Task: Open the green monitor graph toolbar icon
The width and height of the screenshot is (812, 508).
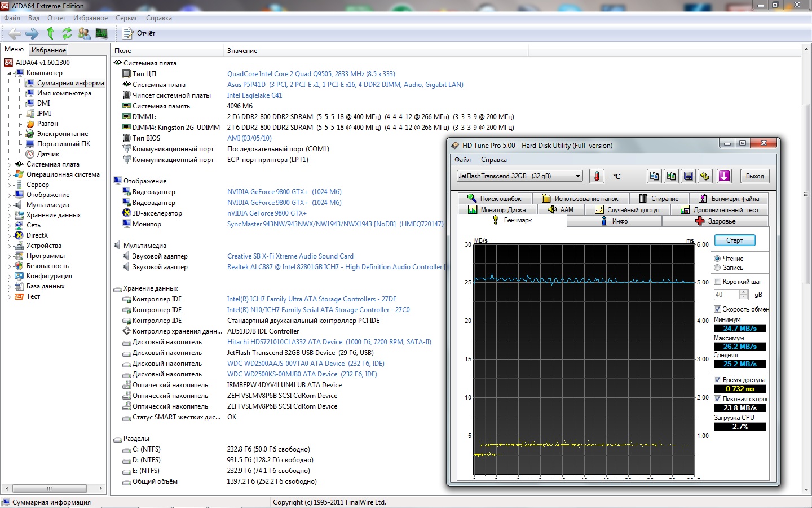Action: coord(101,33)
